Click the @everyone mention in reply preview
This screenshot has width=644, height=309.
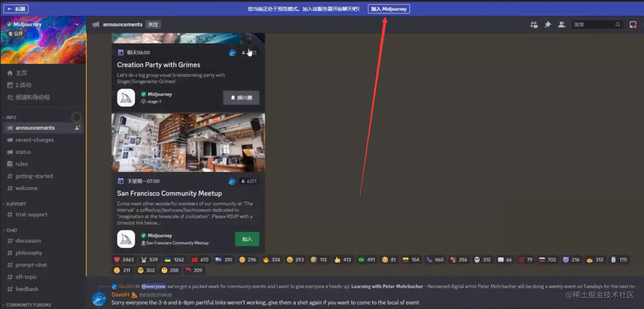[153, 286]
